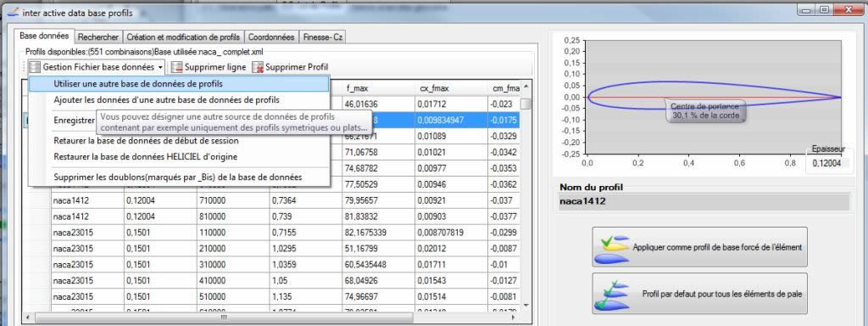Screen dimensions: 868x326
Task: Click the Supprimer Profil toolbar icon
Action: [258, 67]
